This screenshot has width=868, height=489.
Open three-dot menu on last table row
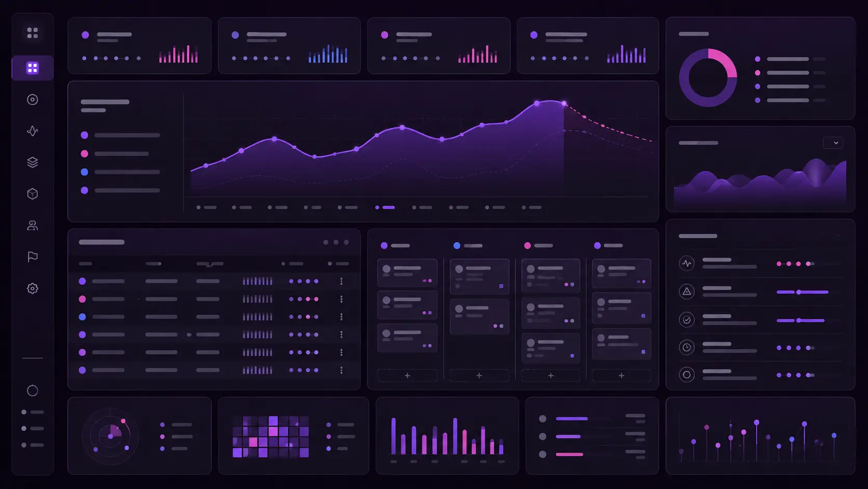pyautogui.click(x=341, y=370)
